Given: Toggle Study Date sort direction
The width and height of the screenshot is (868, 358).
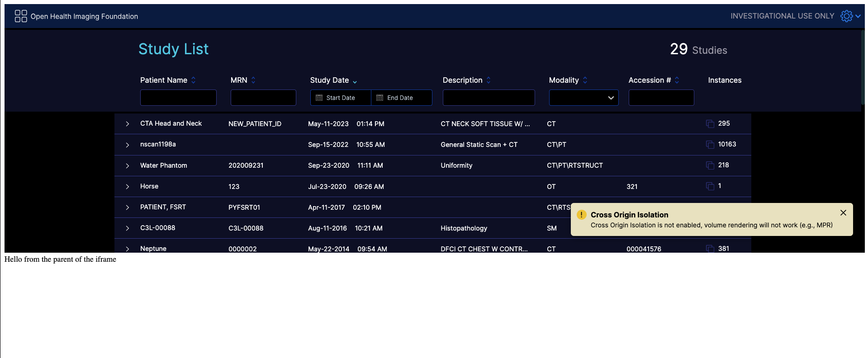Looking at the screenshot, I should point(355,81).
